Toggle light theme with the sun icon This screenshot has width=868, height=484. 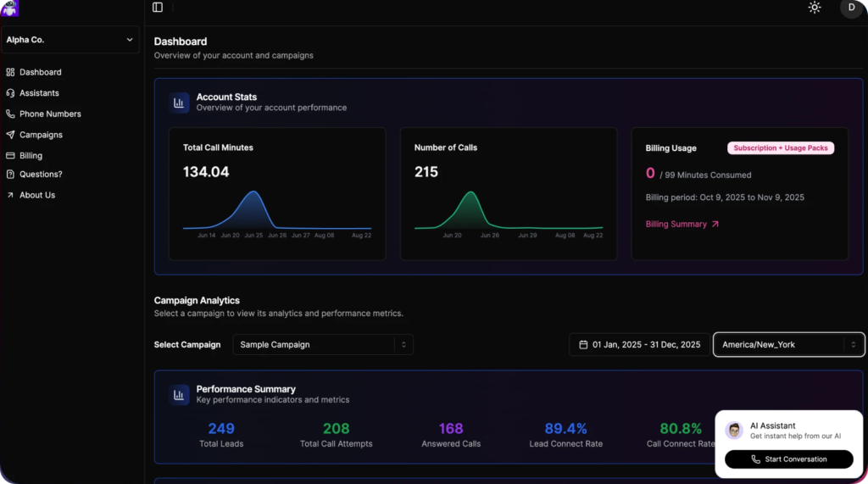[815, 8]
